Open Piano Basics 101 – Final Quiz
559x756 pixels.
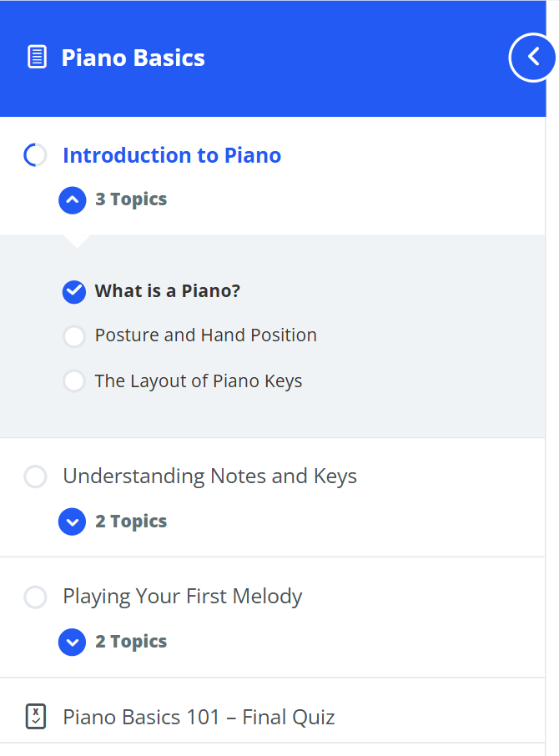click(199, 717)
